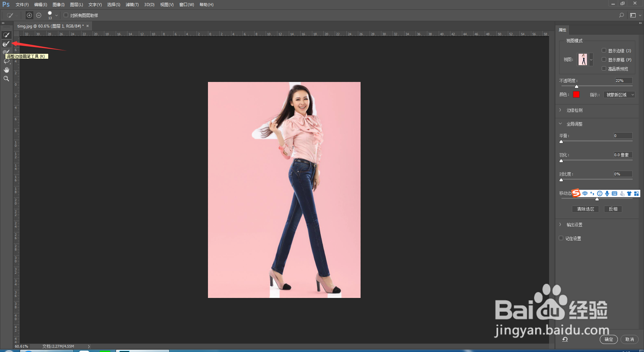The width and height of the screenshot is (644, 352).
Task: Select the Hand tool
Action: click(x=6, y=70)
